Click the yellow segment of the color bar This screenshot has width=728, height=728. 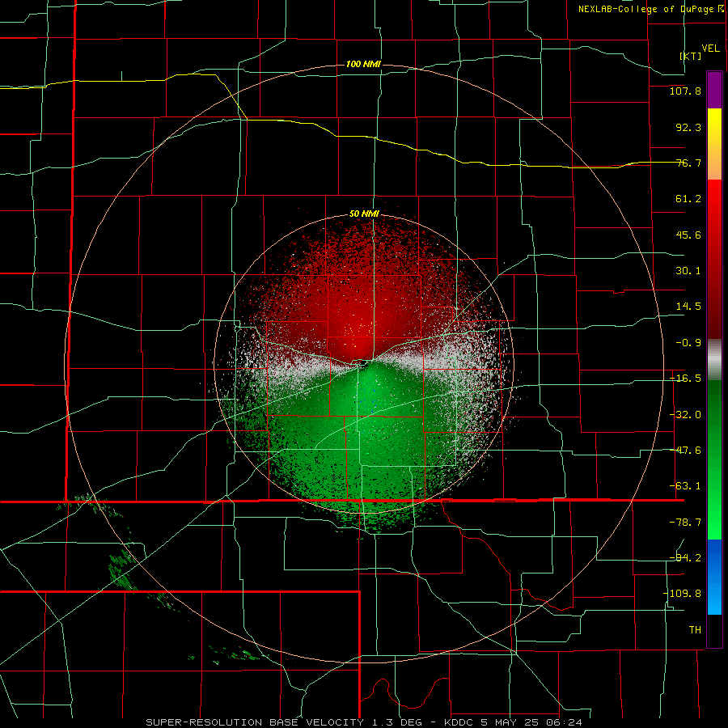[714, 125]
